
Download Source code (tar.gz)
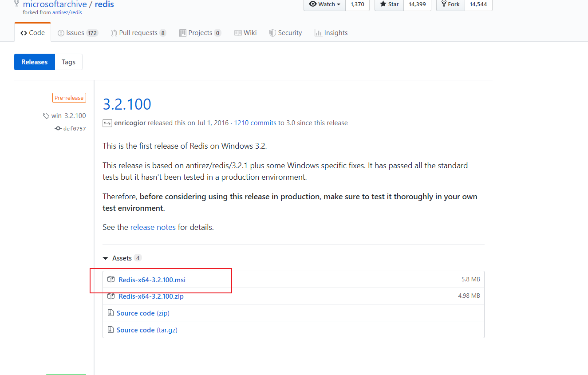pos(147,330)
